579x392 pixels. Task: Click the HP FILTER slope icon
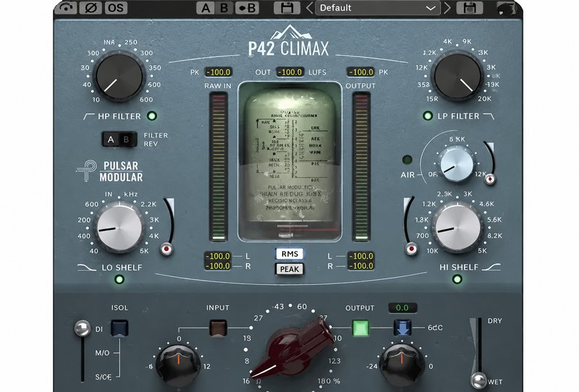[88, 116]
